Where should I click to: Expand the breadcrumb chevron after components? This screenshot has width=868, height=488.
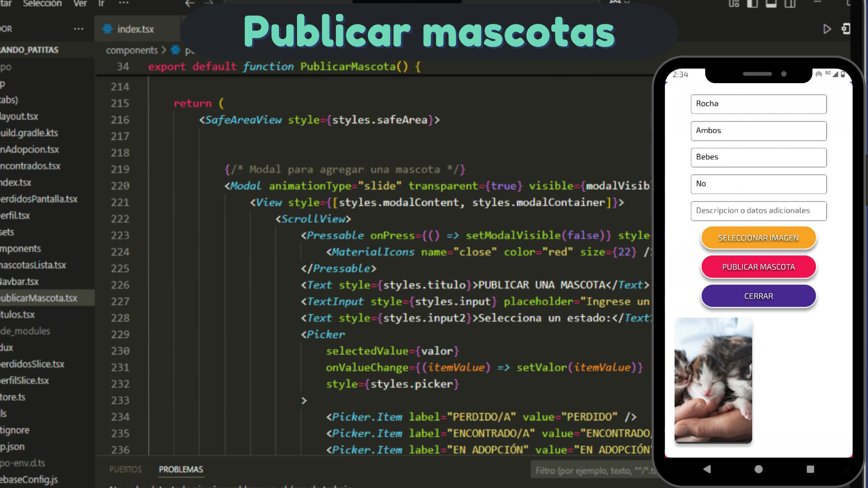tap(164, 50)
